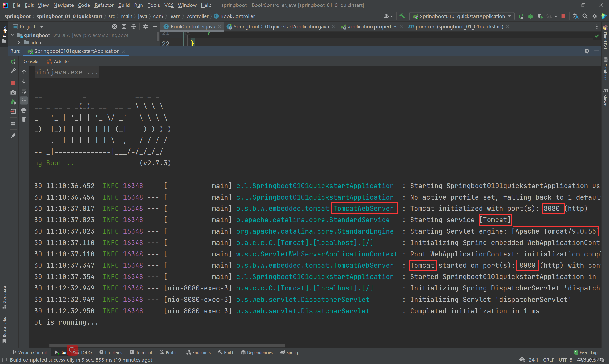Open the Project view dropdown arrow
Screen dimensions: 609x364
click(42, 26)
